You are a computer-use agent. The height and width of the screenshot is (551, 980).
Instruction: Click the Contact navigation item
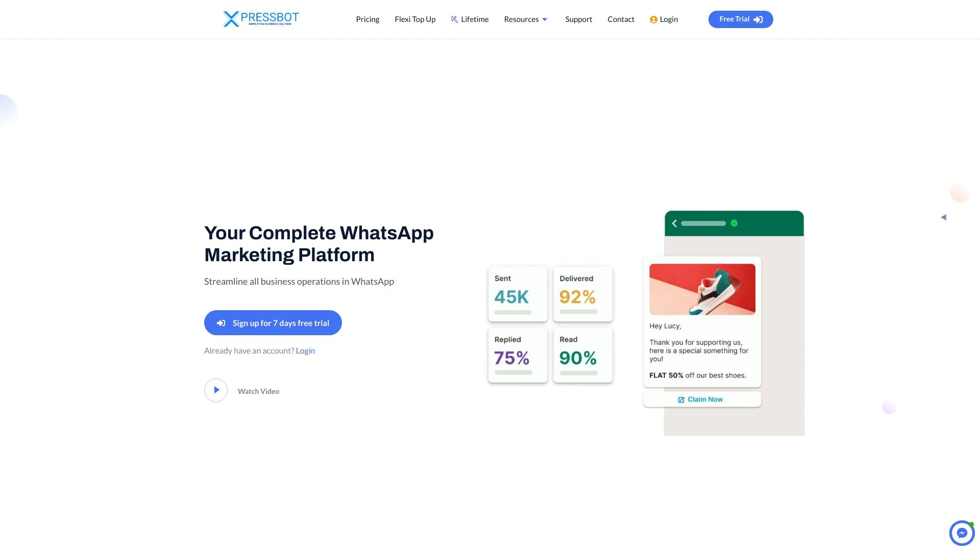click(621, 19)
